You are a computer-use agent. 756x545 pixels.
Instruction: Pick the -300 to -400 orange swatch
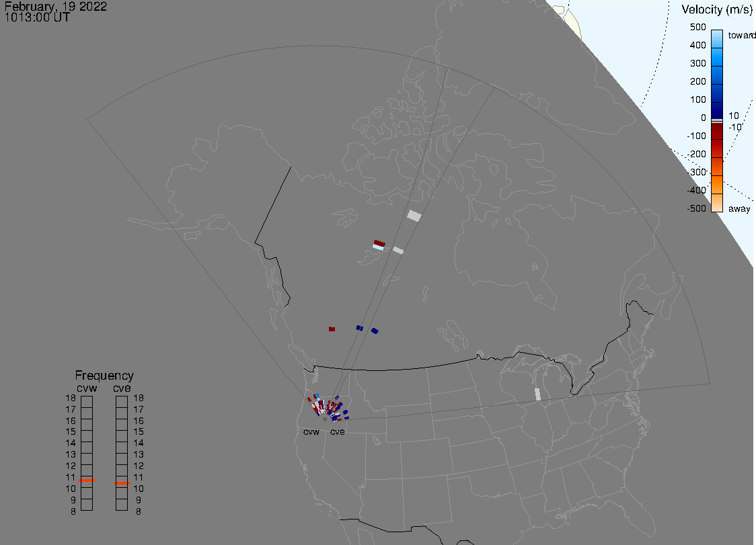click(x=717, y=185)
